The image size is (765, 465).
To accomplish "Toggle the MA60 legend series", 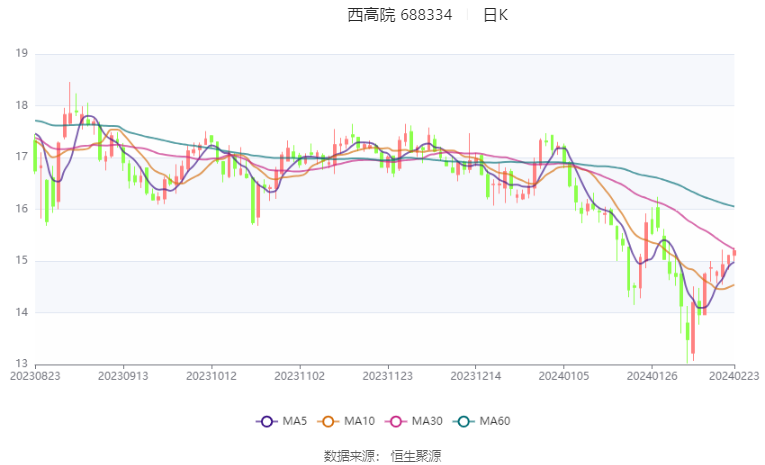I will click(482, 421).
